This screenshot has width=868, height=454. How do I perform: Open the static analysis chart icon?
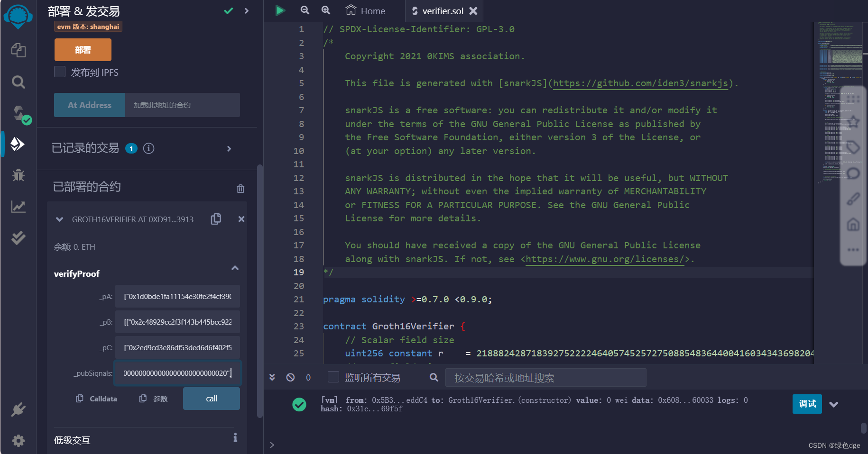tap(18, 207)
